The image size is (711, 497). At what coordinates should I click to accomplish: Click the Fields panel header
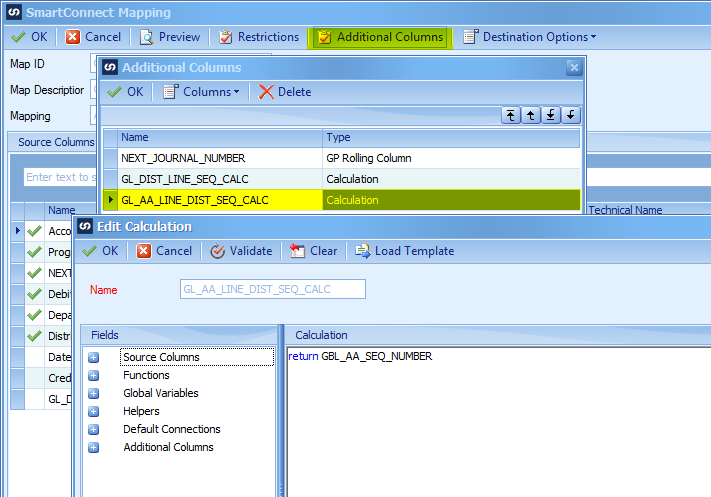180,335
